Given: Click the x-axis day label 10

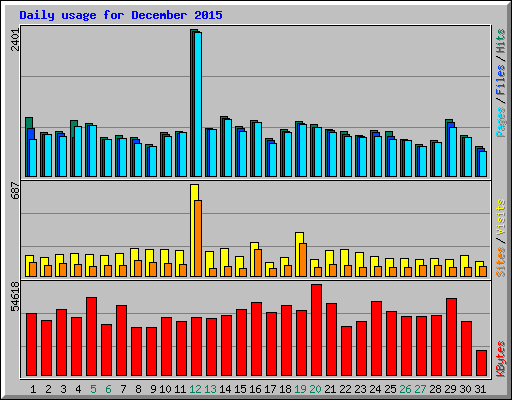Looking at the screenshot, I should [165, 389].
